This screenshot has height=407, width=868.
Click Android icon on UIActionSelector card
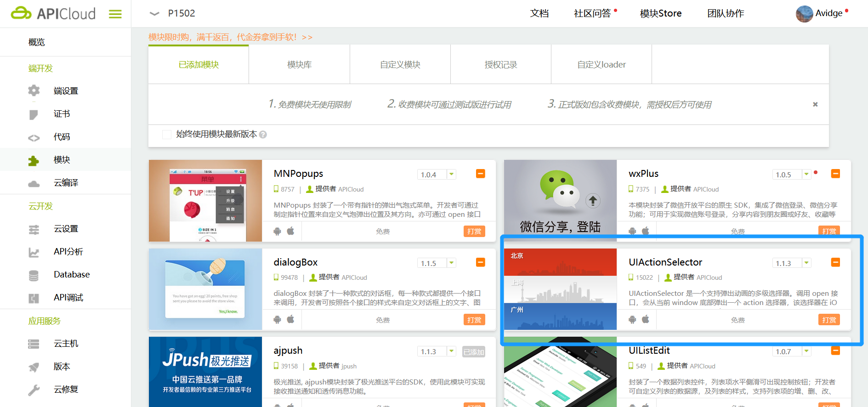pos(632,319)
